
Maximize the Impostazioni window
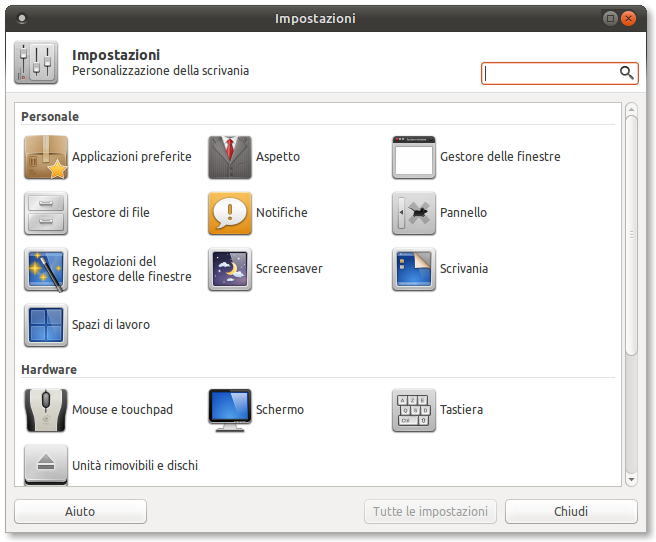coord(610,18)
